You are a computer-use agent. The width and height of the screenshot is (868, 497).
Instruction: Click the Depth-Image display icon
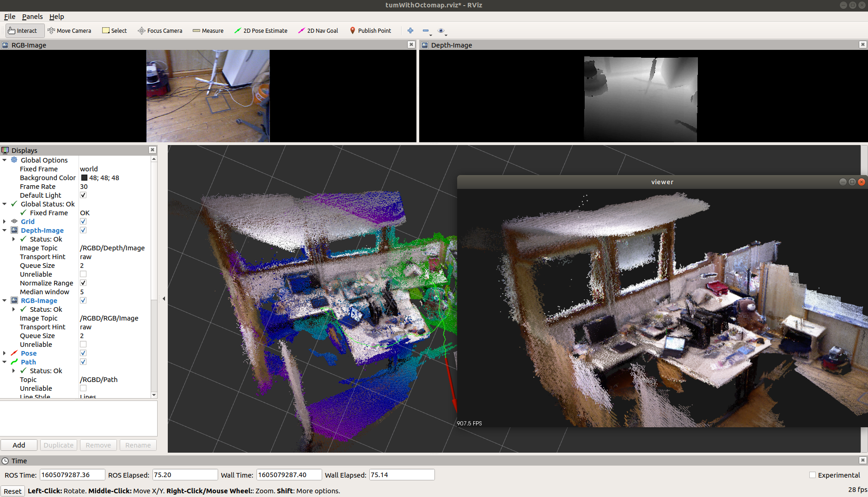14,230
